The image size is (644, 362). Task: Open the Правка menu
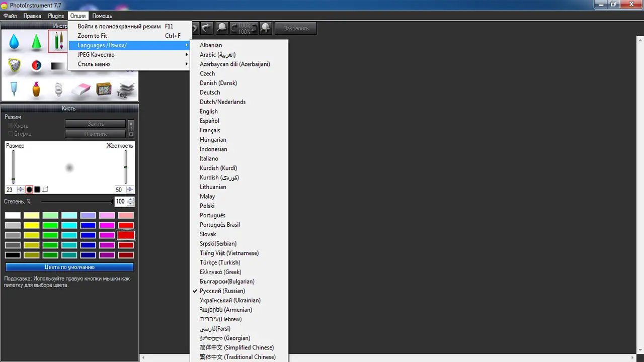point(33,16)
